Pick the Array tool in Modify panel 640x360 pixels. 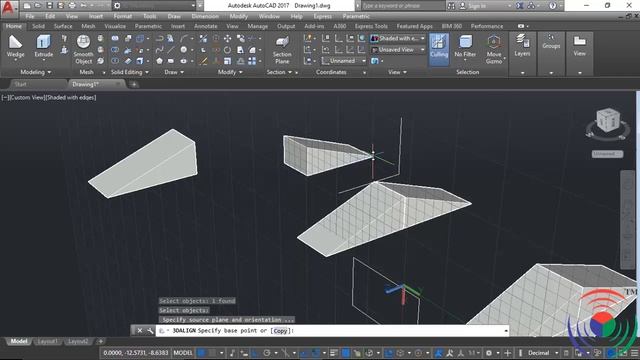[x=252, y=61]
